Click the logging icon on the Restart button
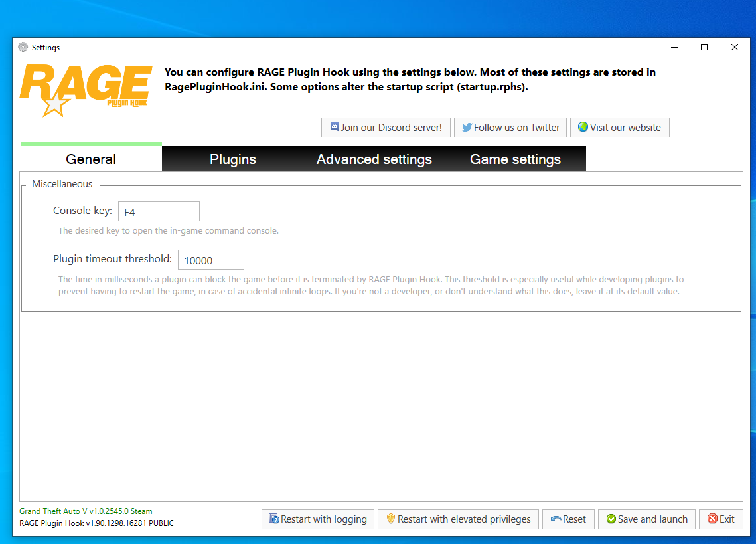 tap(274, 519)
